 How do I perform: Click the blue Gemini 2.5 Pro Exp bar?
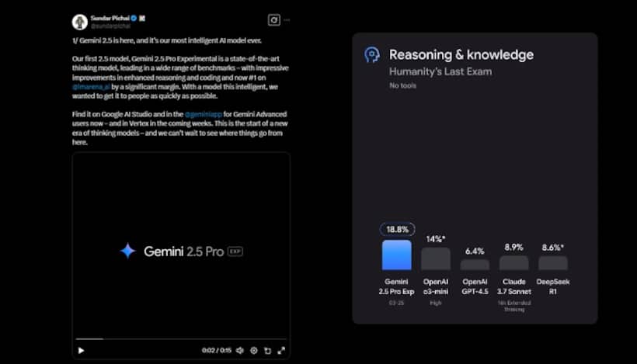(x=396, y=255)
